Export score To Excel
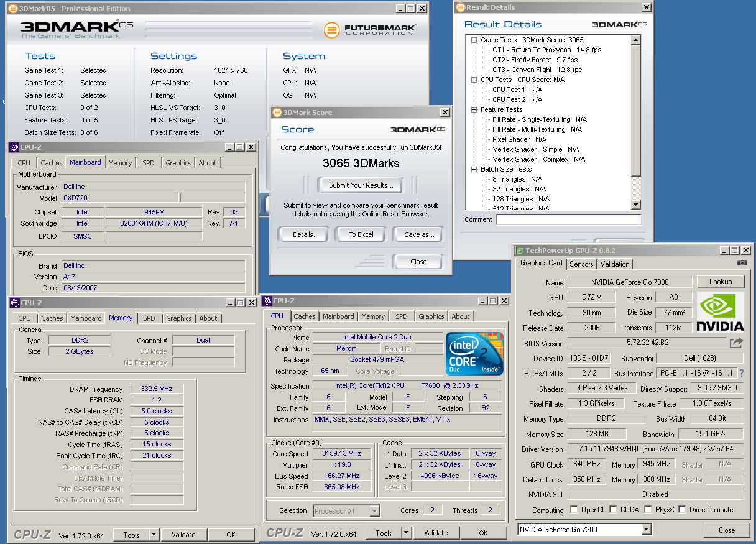Screen dimensions: 756x544 pyautogui.click(x=361, y=234)
